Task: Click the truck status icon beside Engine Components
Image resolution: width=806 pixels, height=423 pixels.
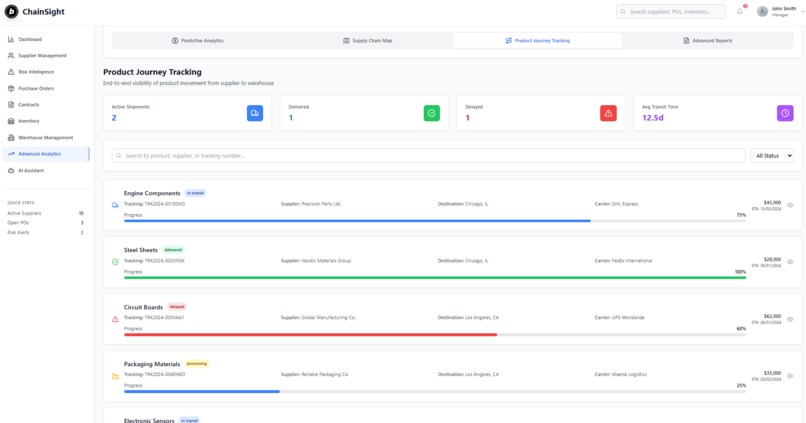Action: [x=115, y=205]
